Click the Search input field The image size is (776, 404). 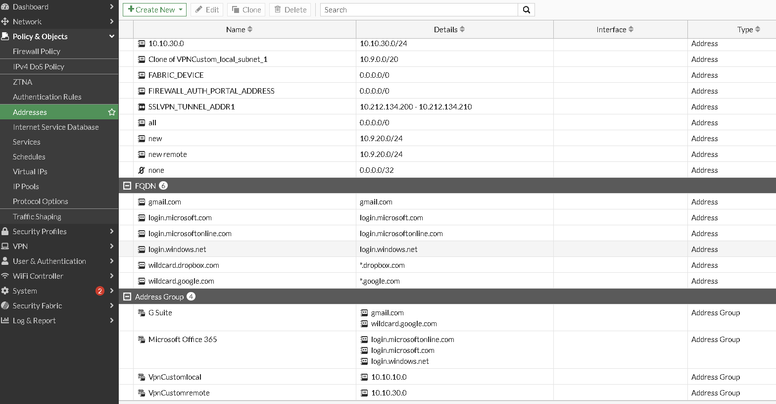pos(419,9)
